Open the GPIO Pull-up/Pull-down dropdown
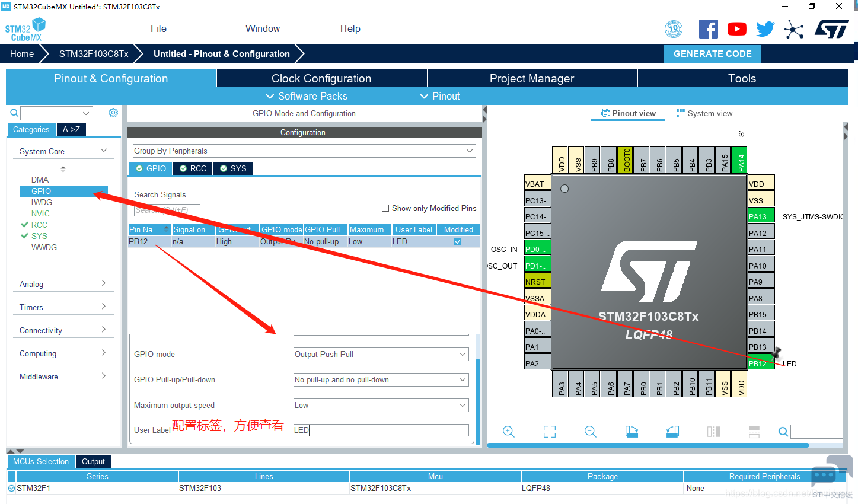 [x=381, y=379]
